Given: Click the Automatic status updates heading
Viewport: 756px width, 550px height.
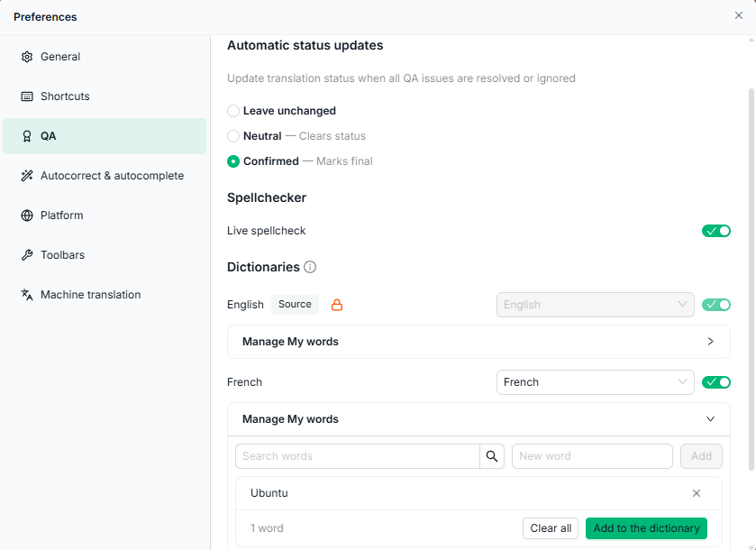Looking at the screenshot, I should pos(305,45).
